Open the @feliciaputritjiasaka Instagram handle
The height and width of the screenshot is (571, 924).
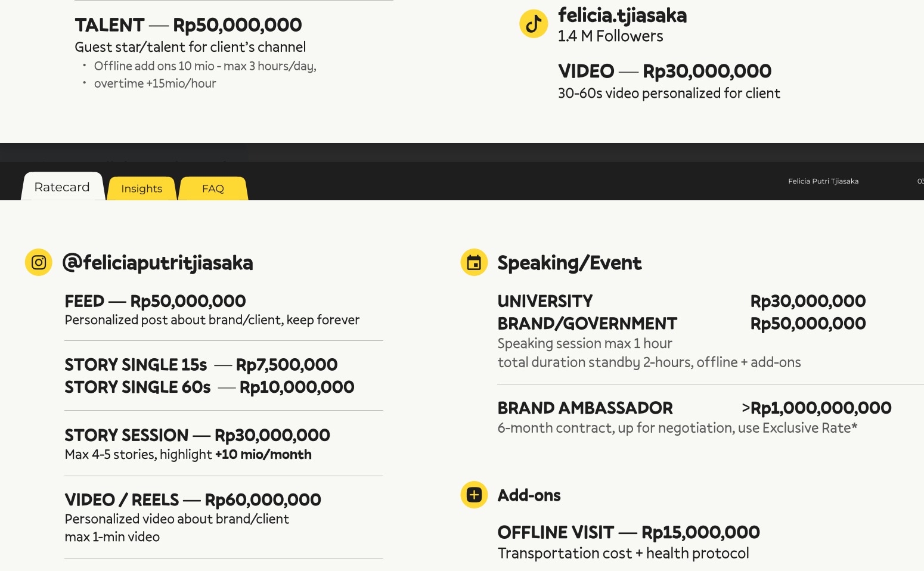[x=157, y=263]
